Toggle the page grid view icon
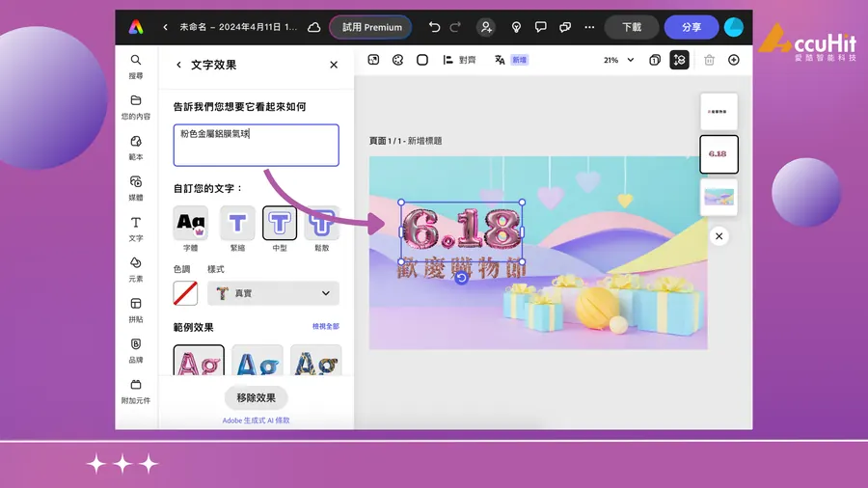The height and width of the screenshot is (488, 868). click(679, 60)
